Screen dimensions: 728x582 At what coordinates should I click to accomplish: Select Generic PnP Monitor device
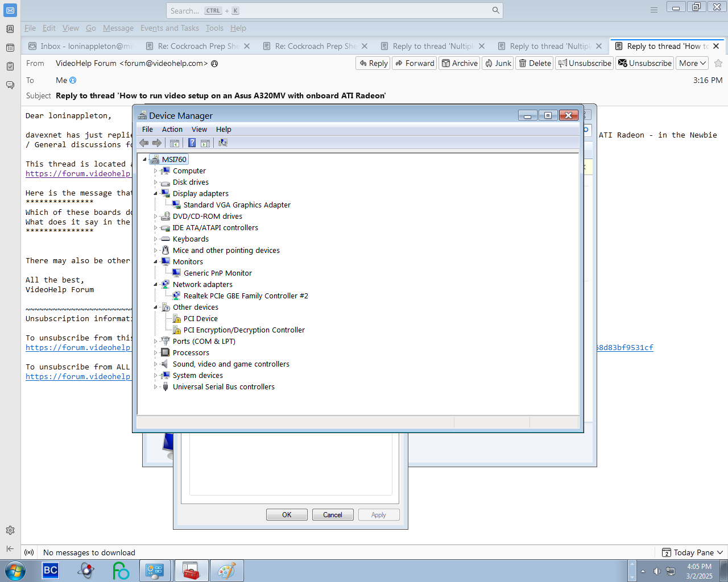click(217, 273)
